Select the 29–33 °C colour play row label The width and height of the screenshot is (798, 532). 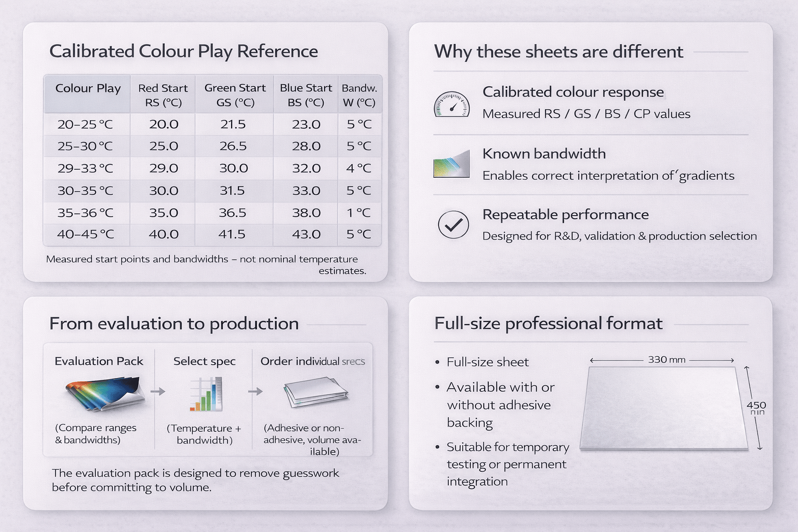point(85,168)
